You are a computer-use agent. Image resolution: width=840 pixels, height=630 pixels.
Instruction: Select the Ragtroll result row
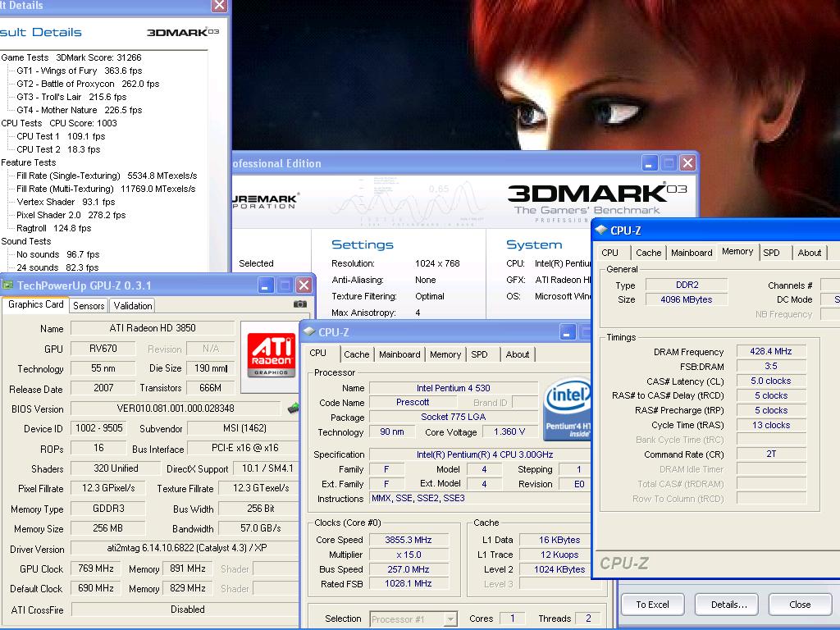point(53,228)
